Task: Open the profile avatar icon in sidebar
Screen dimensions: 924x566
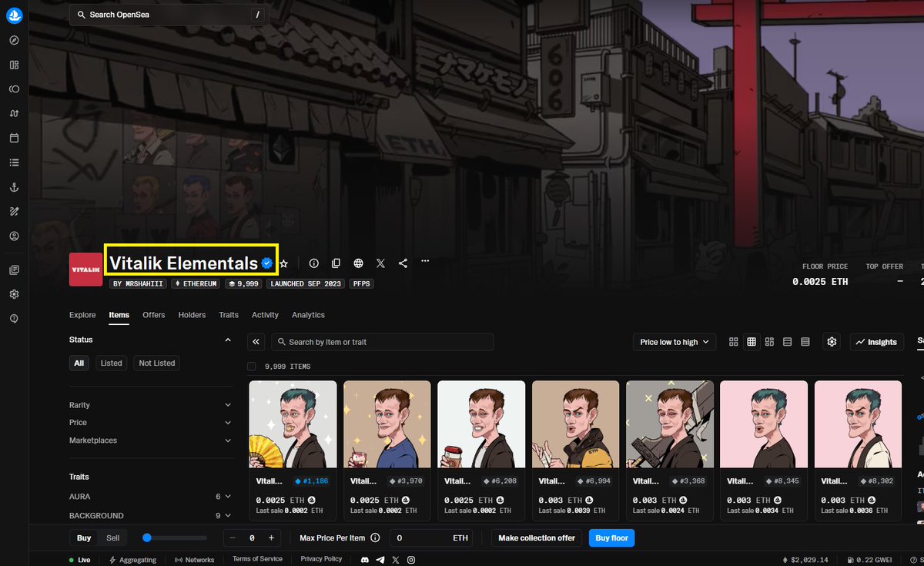Action: [14, 236]
